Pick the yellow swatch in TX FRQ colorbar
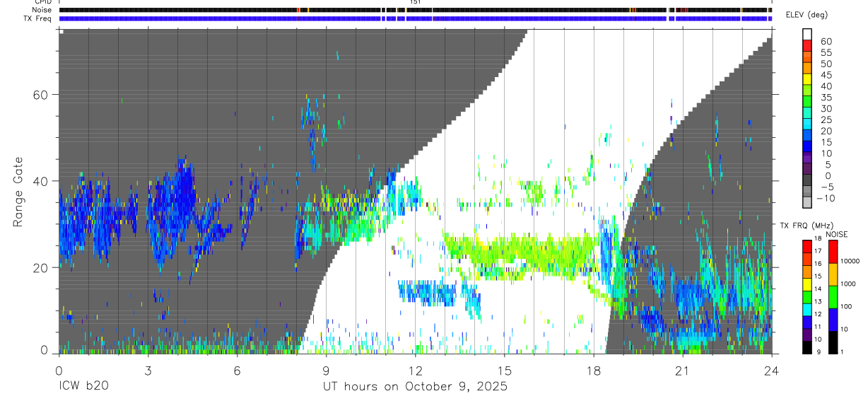The width and height of the screenshot is (868, 401). 807,284
